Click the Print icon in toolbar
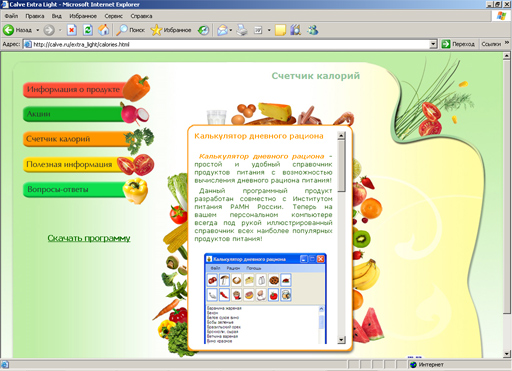Image resolution: width=512 pixels, height=371 pixels. point(242,30)
